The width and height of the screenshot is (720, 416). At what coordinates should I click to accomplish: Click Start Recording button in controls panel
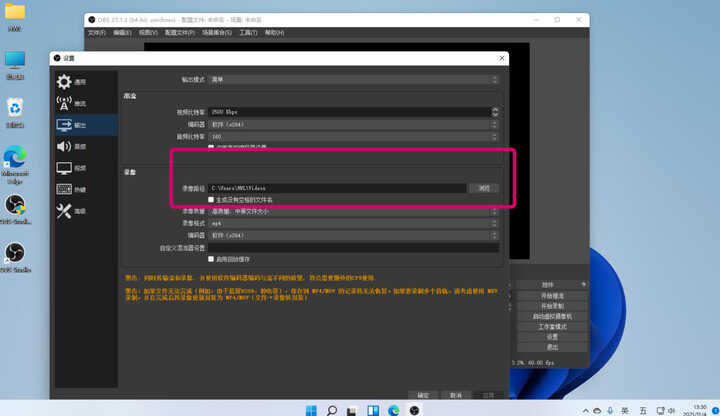(552, 306)
